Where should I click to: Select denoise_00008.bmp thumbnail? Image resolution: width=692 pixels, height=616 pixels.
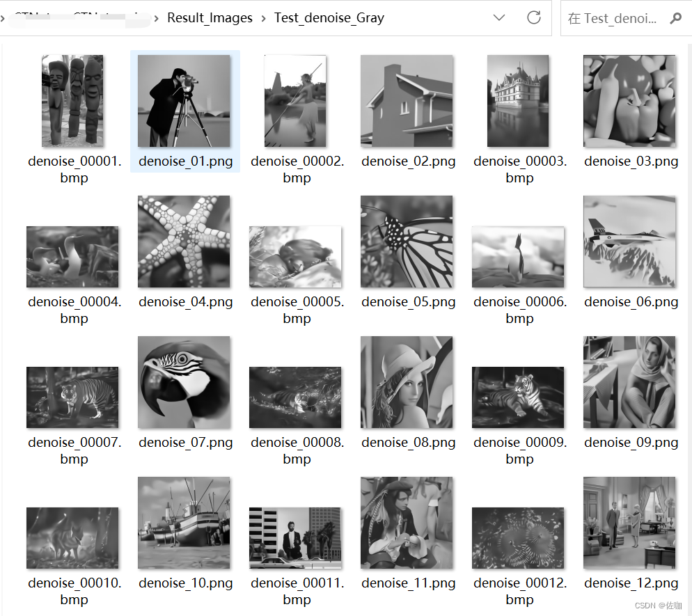pyautogui.click(x=295, y=397)
